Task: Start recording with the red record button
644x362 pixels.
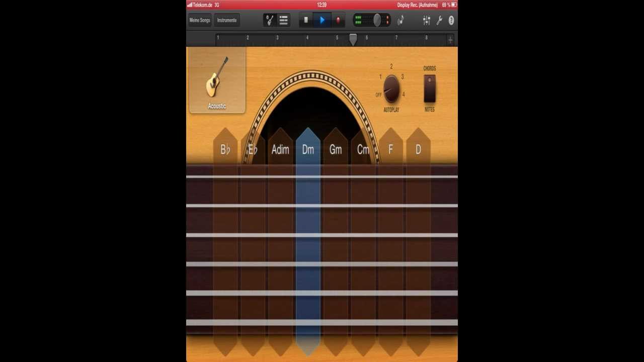Action: point(338,20)
